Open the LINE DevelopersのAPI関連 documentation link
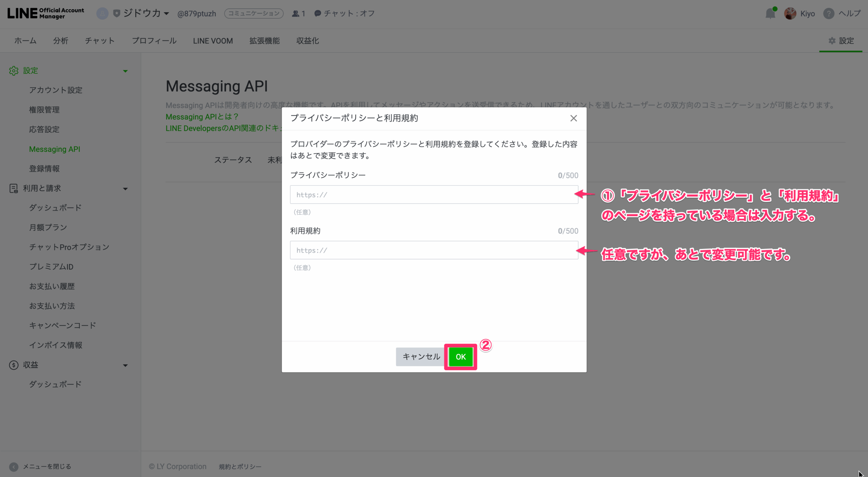Screen dimensions: 868x477 coord(223,128)
